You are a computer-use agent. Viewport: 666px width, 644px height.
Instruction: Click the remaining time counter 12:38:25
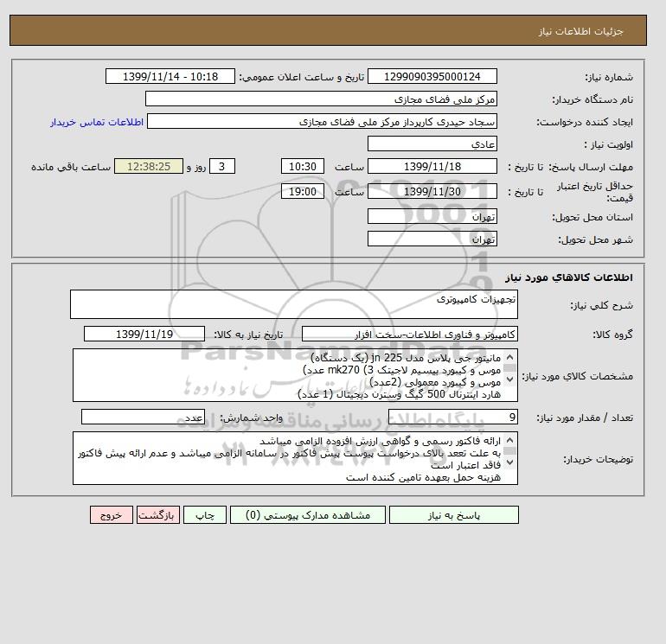tap(149, 167)
